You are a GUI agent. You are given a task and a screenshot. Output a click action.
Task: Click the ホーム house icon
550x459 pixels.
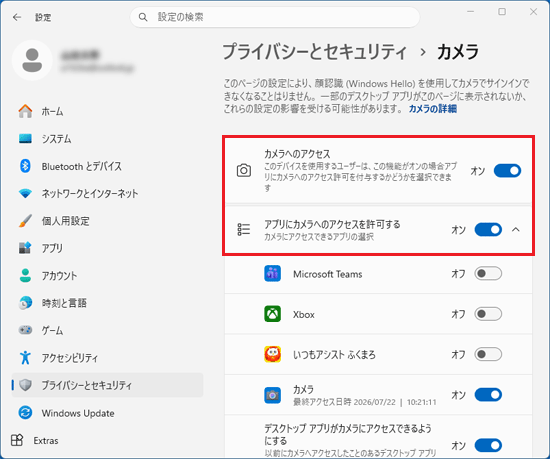point(25,111)
